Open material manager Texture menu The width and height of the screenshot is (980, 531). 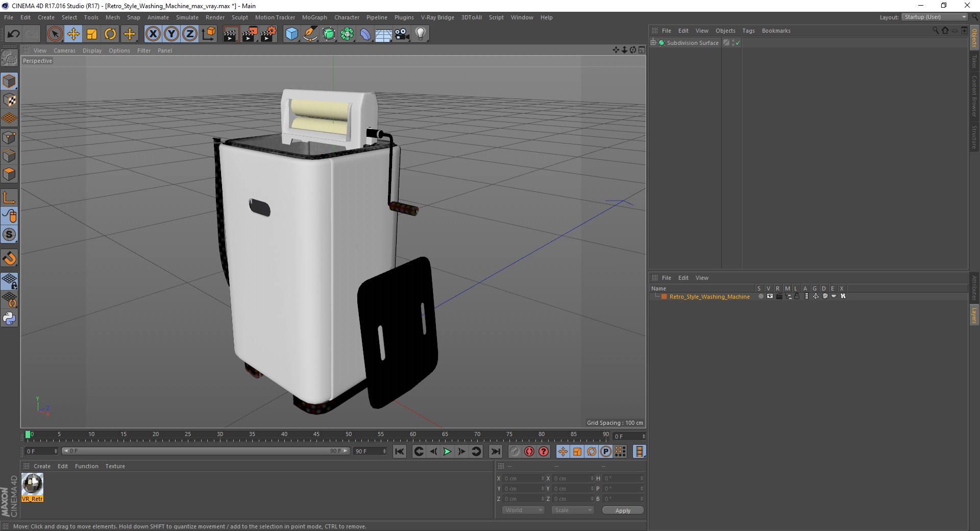115,466
